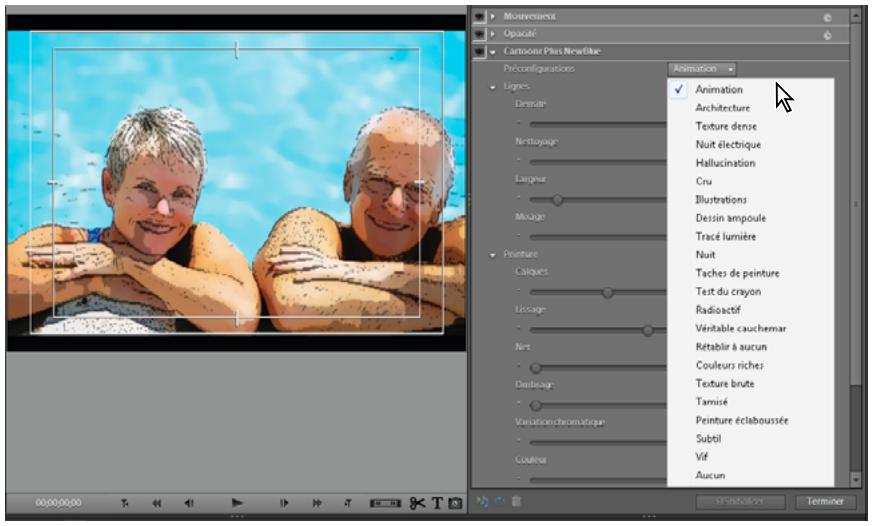Click the Terminer button
This screenshot has height=526, width=873.
click(826, 502)
